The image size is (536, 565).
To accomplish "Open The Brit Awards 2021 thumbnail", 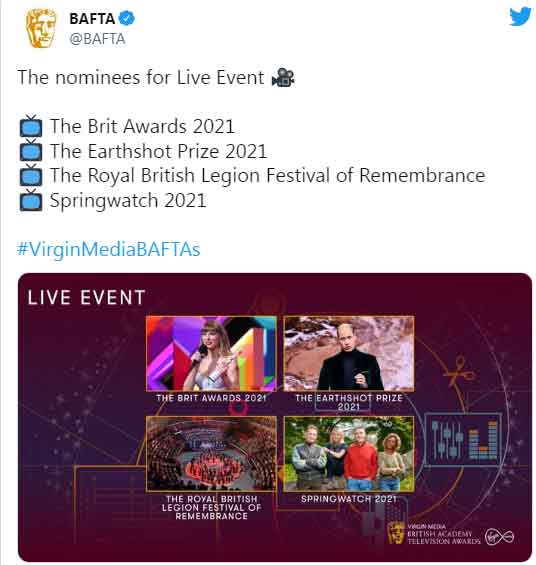I will point(211,354).
